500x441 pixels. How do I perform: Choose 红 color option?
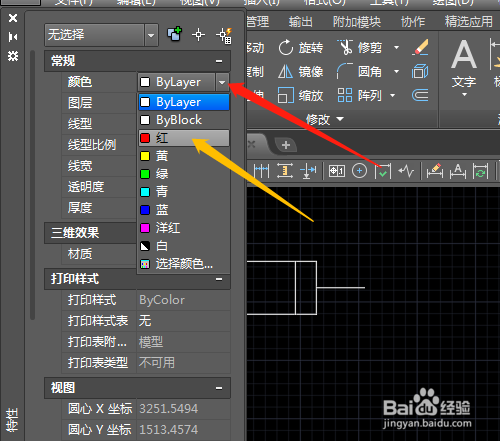click(184, 138)
